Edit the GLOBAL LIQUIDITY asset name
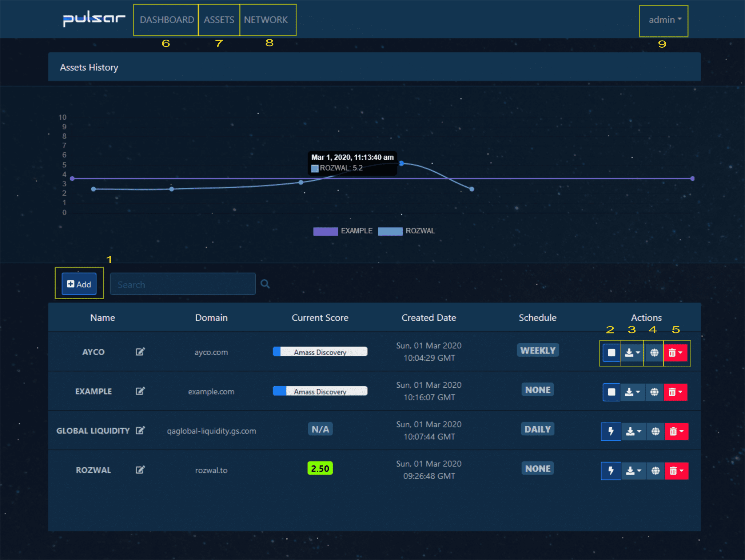 (140, 430)
